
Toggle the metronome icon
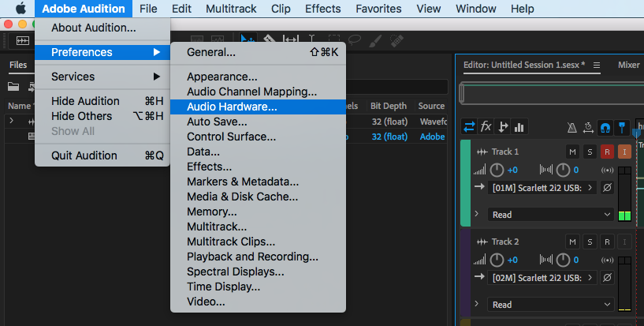point(571,128)
